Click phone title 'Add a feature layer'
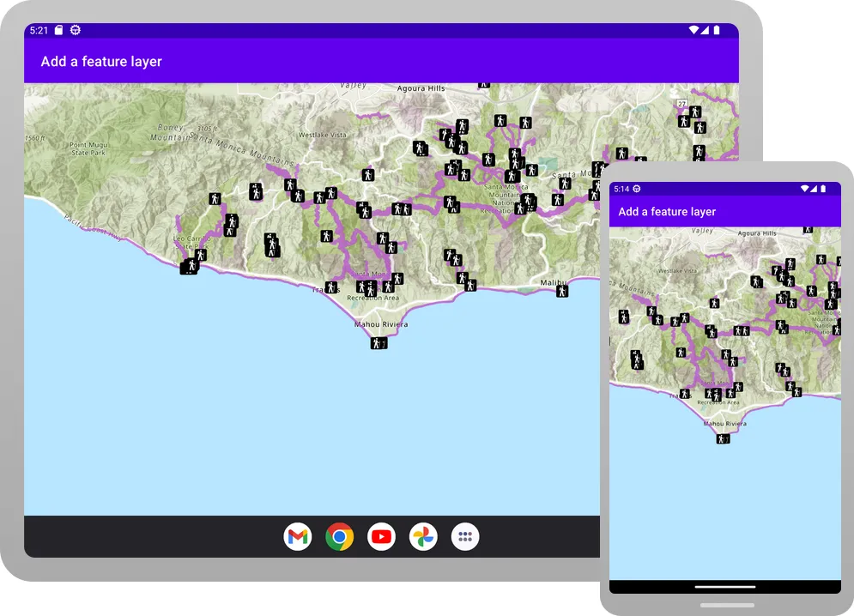 click(667, 211)
